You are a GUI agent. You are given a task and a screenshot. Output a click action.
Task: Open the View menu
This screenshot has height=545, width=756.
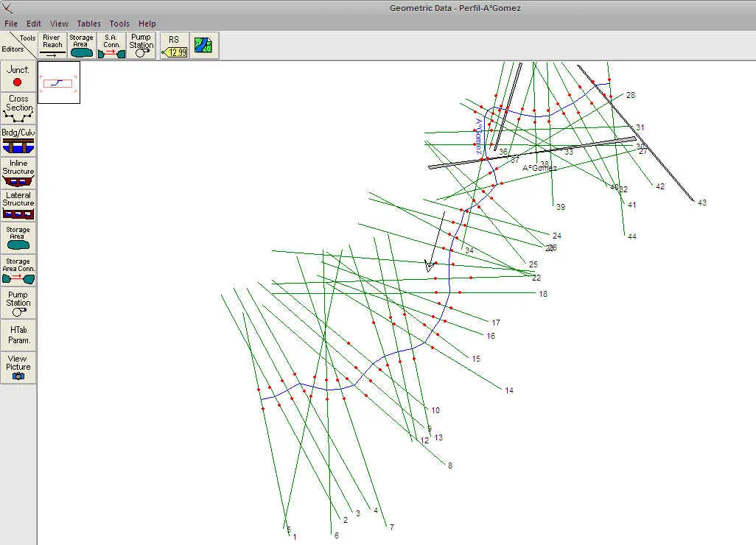[59, 24]
